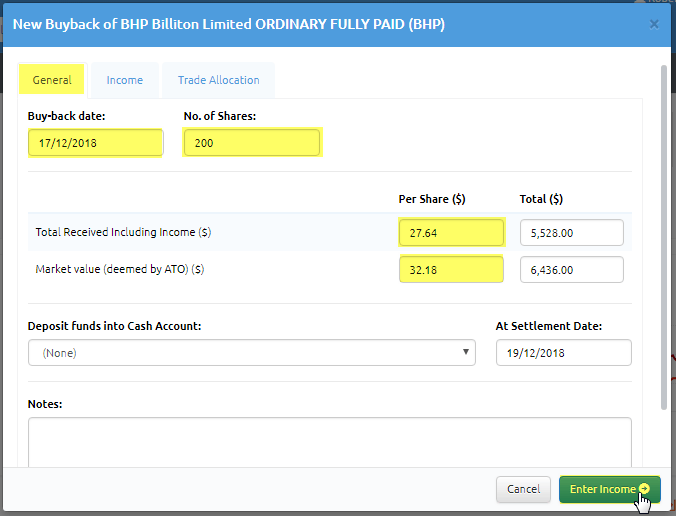
Task: Edit Market value per share 32.18
Action: tap(451, 270)
